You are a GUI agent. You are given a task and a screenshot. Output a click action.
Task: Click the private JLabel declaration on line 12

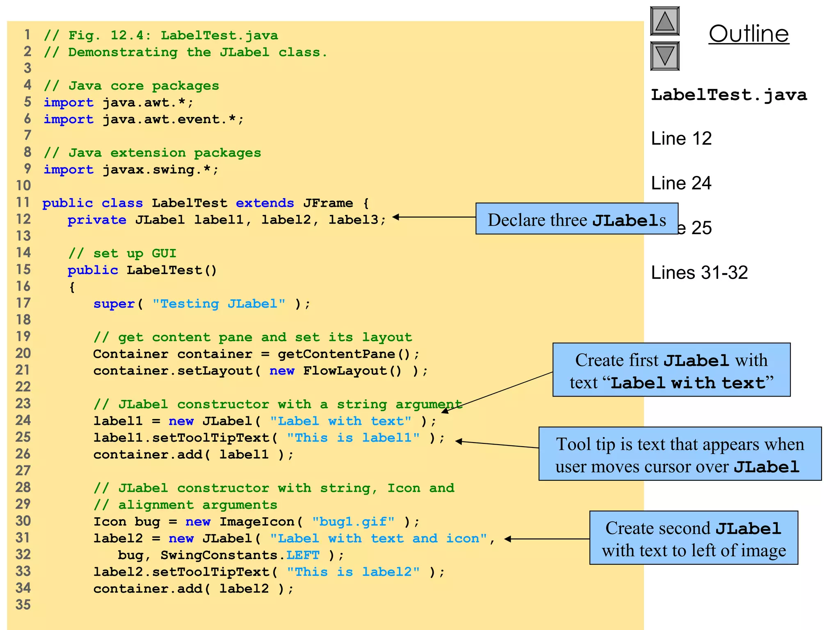point(226,220)
